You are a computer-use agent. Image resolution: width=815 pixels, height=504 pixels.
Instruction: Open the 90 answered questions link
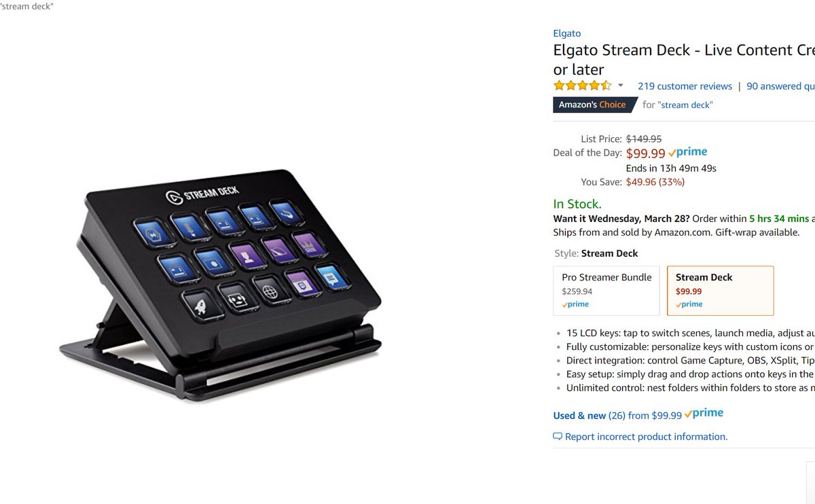click(x=780, y=86)
